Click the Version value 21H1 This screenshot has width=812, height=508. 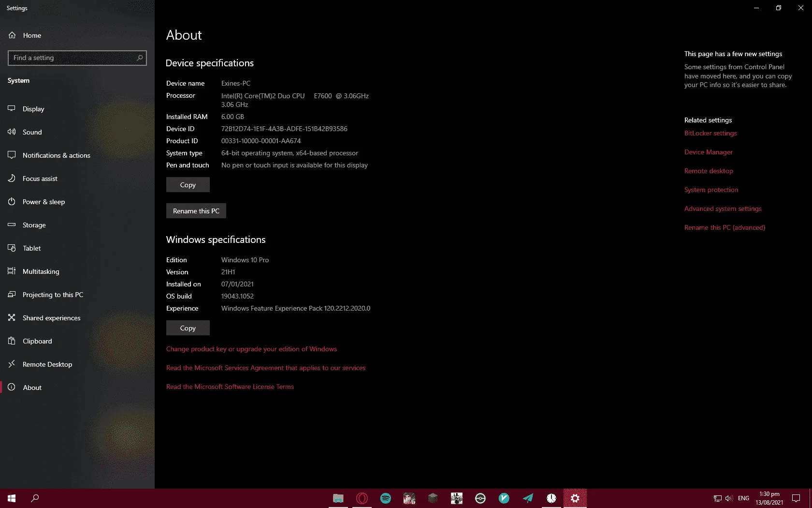[x=228, y=272]
